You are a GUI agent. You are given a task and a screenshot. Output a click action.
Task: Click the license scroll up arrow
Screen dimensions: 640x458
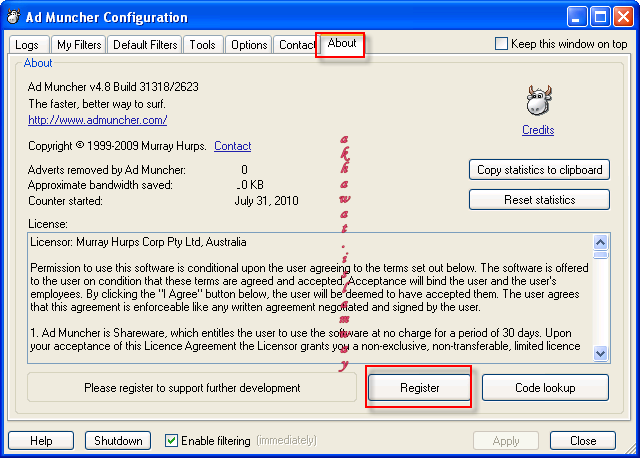pos(600,242)
